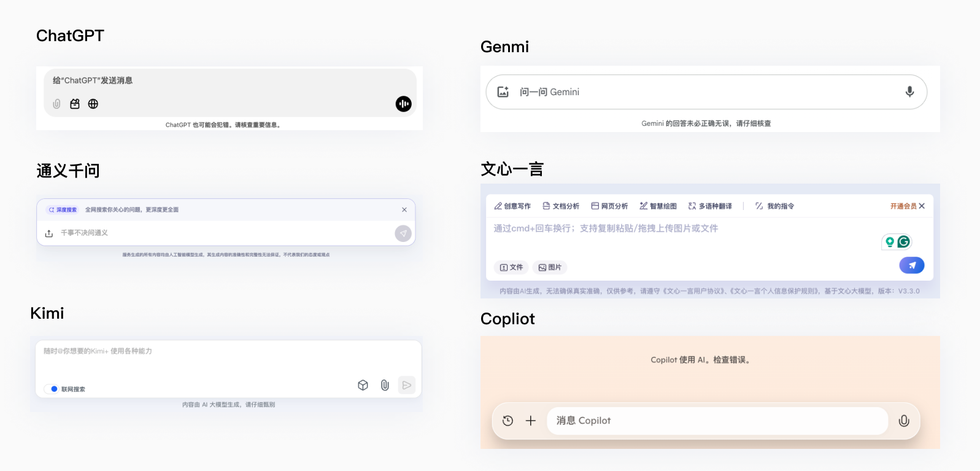
Task: Toggle the Kimi 联网搜索 switch
Action: [x=54, y=389]
